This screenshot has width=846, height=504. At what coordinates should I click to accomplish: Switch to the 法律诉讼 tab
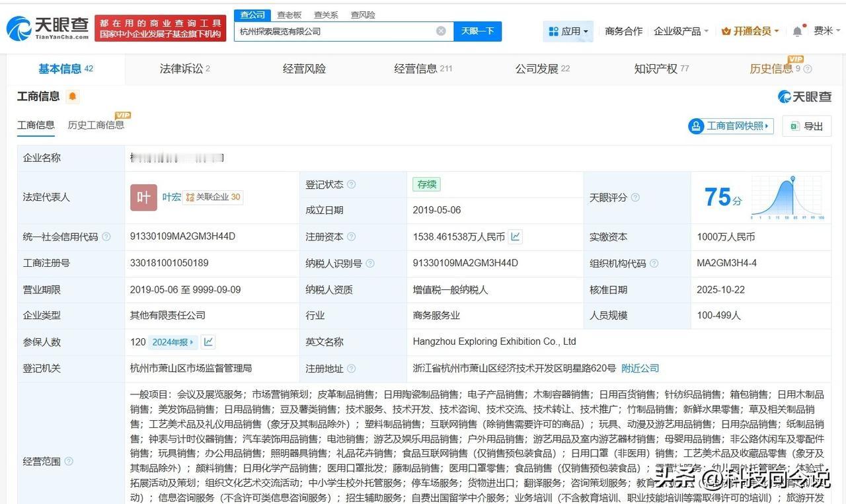tap(185, 69)
